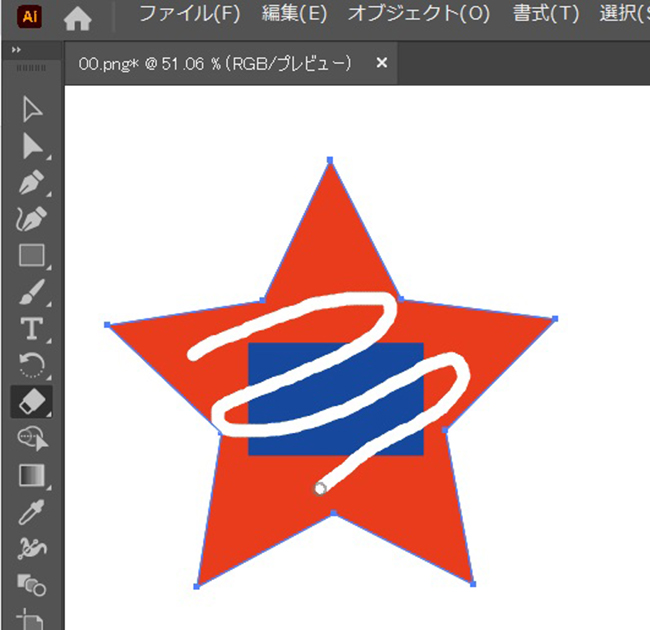Open the 書式(T) menu

tap(546, 14)
